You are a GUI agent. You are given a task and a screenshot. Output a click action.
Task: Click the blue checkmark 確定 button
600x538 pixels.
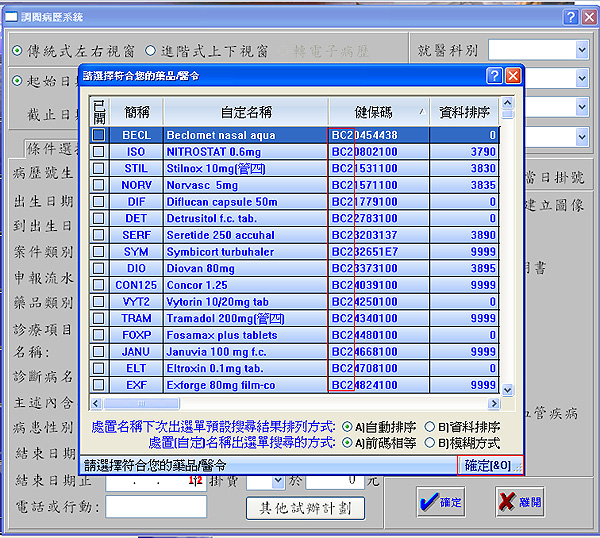(442, 502)
